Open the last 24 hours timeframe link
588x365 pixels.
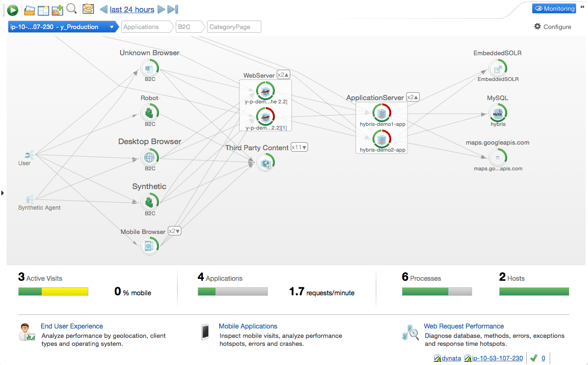tap(132, 10)
